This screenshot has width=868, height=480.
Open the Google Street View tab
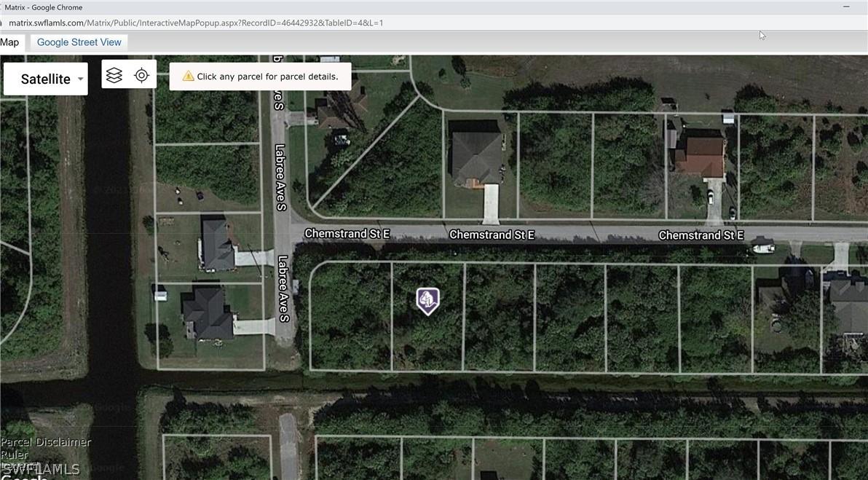[x=78, y=42]
